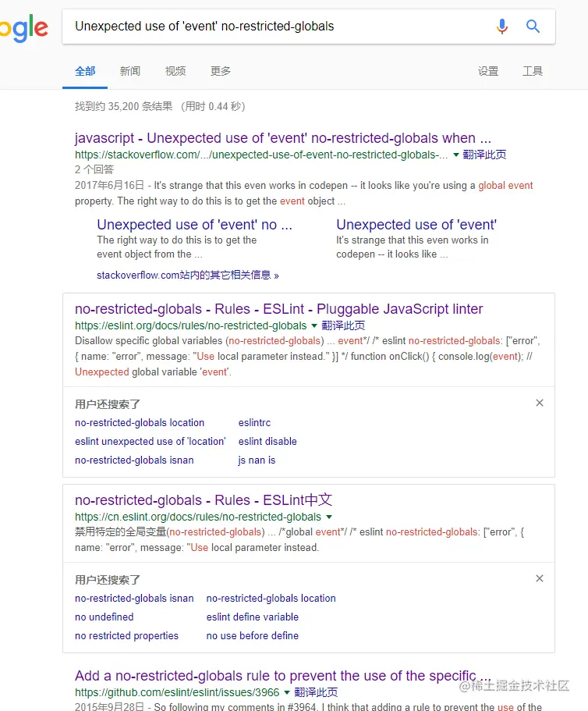Open the stackoverflow javascript Unexpected use result
Viewport: 588px width, 711px height.
coord(282,138)
